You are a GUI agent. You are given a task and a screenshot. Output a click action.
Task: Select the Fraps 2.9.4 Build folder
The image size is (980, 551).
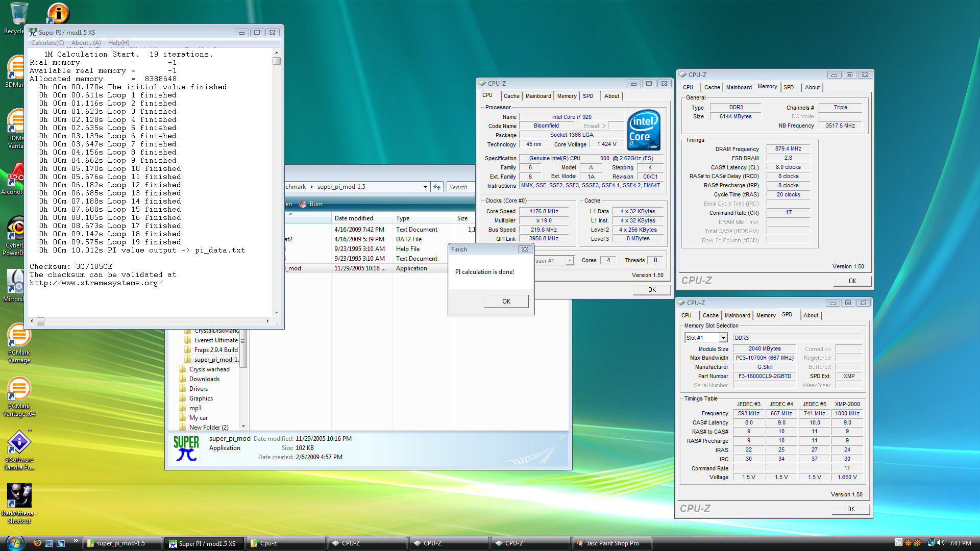pos(211,350)
